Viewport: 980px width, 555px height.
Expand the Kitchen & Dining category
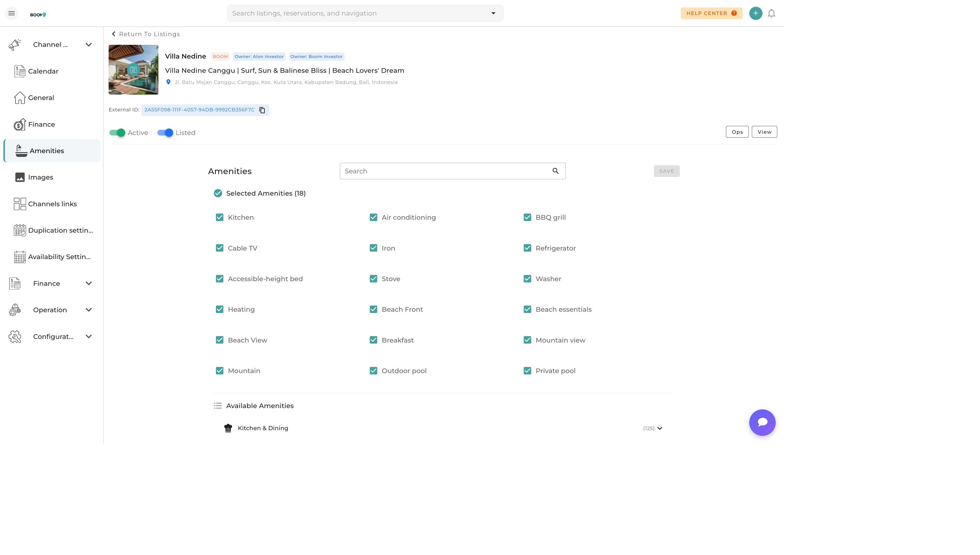pos(659,428)
